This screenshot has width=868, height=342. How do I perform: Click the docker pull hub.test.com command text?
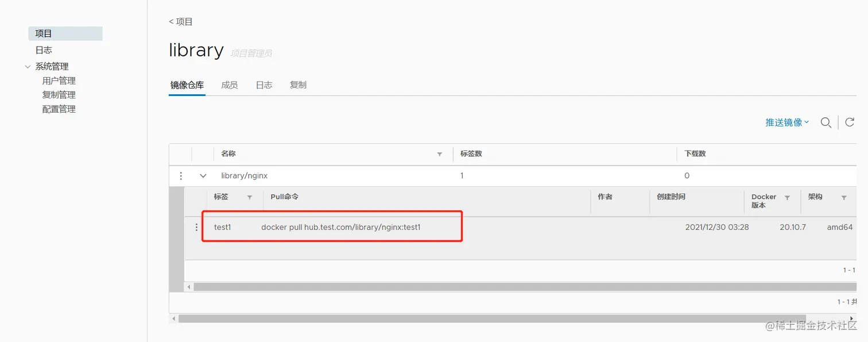click(341, 227)
